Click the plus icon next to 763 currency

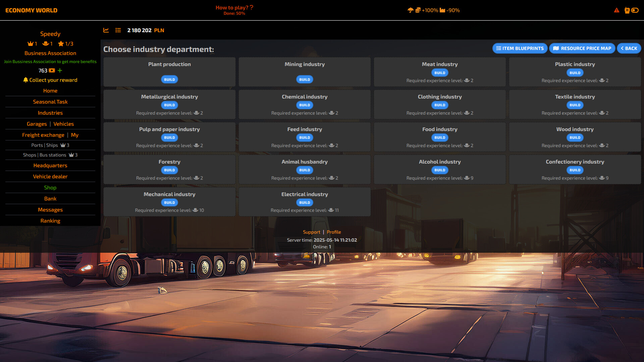click(x=60, y=71)
